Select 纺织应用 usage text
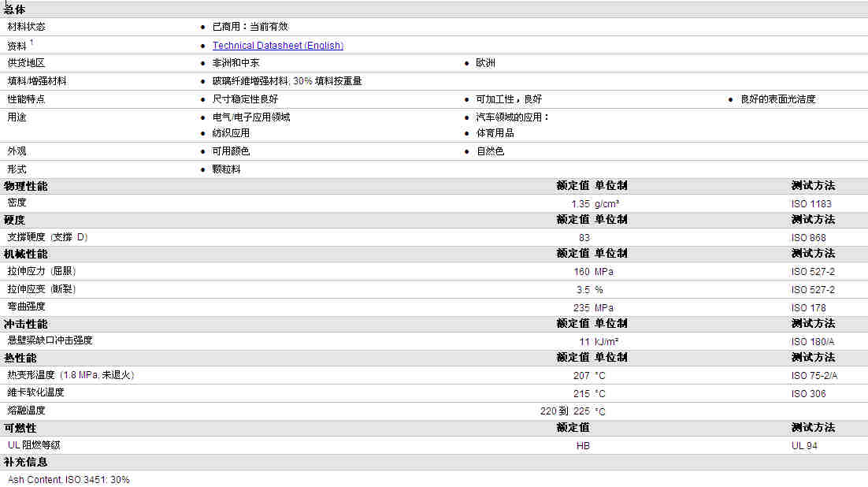Viewport: 868px width, 487px height. pos(231,133)
